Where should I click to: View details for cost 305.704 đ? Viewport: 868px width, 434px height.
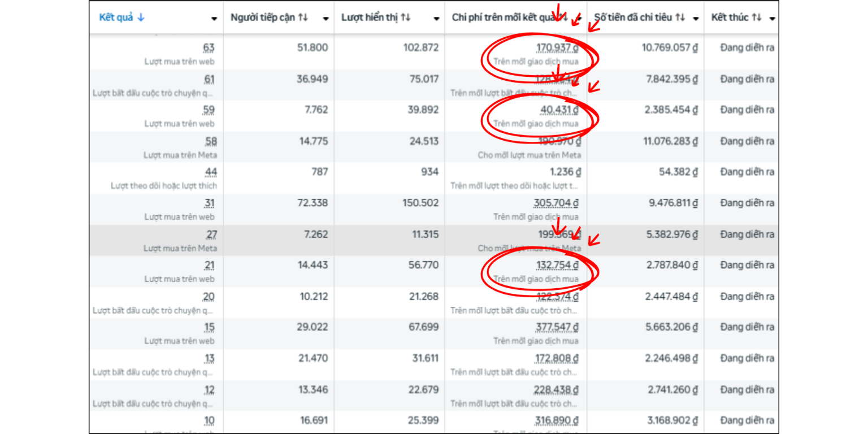pyautogui.click(x=555, y=203)
